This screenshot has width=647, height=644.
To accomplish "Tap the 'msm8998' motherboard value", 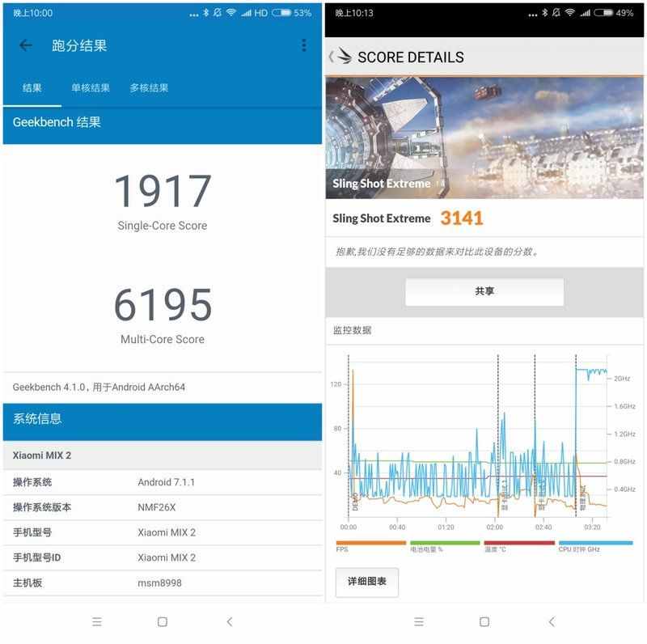I will (x=159, y=583).
